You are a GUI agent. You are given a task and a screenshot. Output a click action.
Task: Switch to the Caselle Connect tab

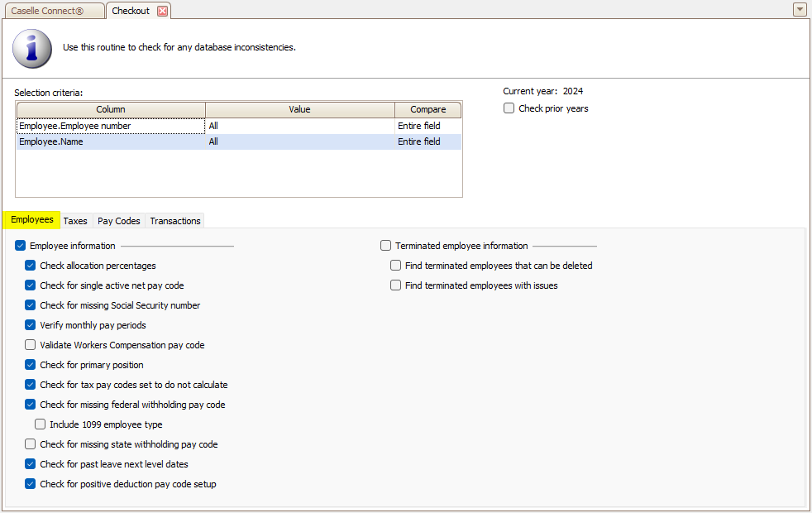pyautogui.click(x=54, y=11)
